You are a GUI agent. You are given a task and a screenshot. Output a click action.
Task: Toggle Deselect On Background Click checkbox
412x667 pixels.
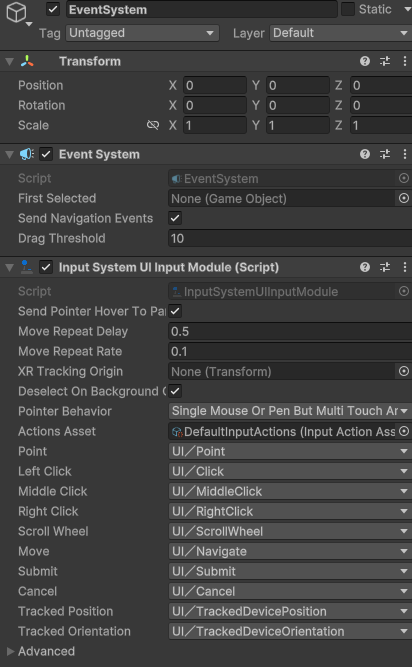pyautogui.click(x=175, y=391)
